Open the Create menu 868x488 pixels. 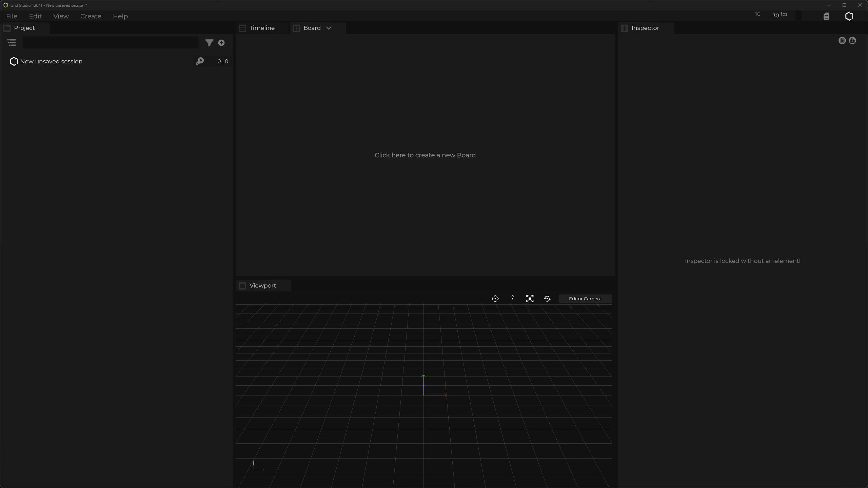[x=91, y=16]
